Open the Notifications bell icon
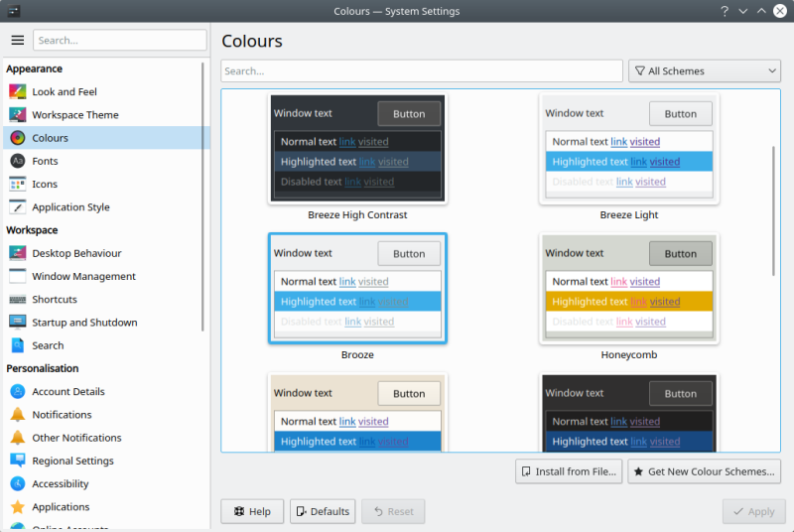Image resolution: width=794 pixels, height=532 pixels. (17, 415)
